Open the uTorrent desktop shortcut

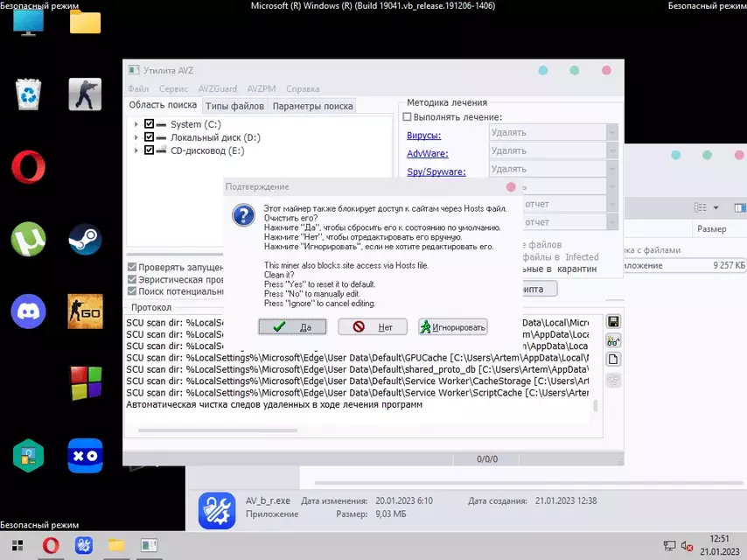point(28,239)
